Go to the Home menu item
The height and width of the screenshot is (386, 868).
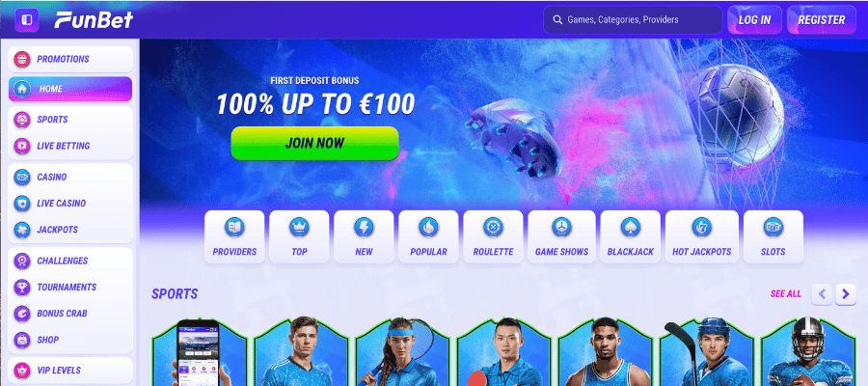pos(70,89)
